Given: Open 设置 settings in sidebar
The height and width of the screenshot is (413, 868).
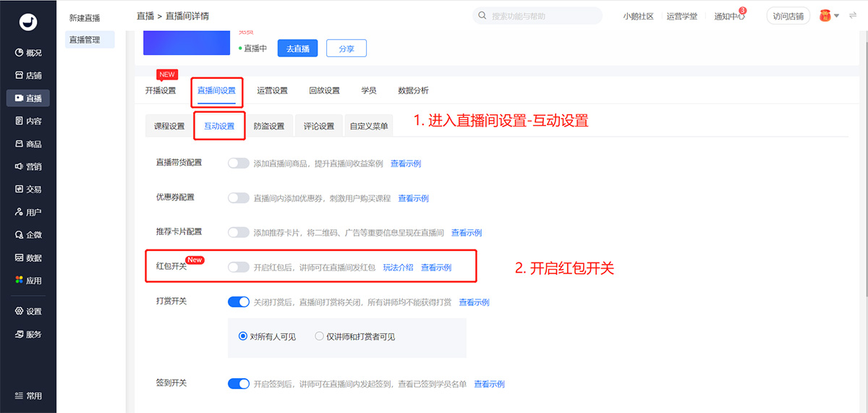Looking at the screenshot, I should pos(28,312).
